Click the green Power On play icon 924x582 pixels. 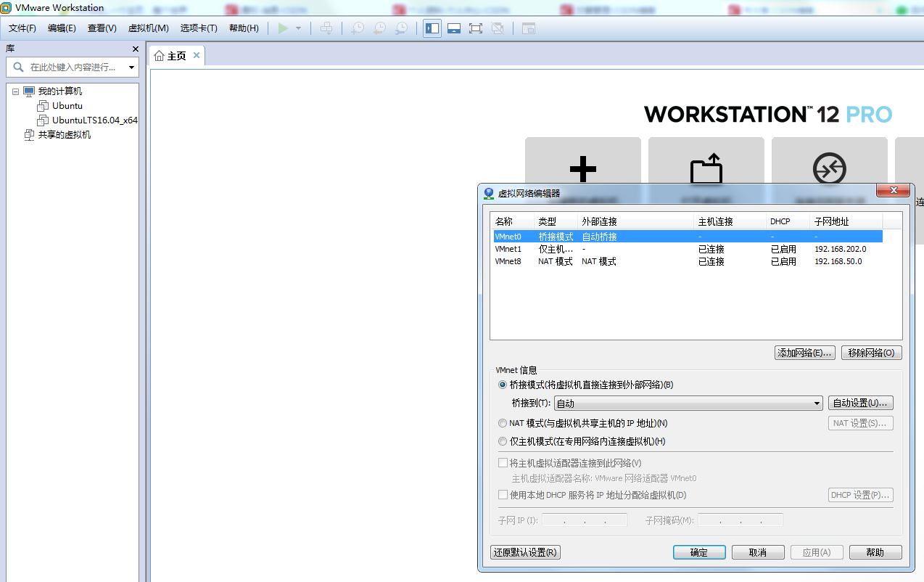[x=283, y=28]
